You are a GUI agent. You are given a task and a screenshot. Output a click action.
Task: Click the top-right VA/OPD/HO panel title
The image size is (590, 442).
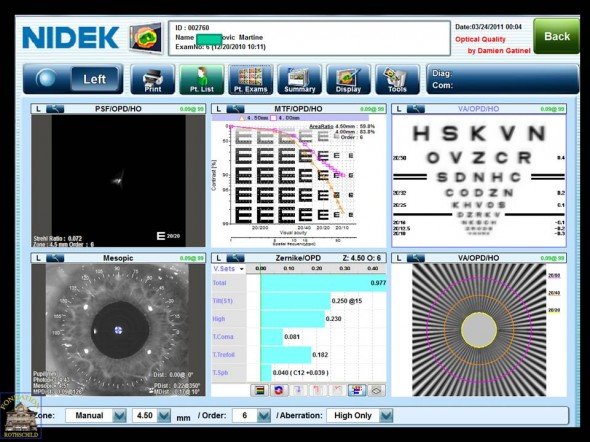tap(479, 109)
